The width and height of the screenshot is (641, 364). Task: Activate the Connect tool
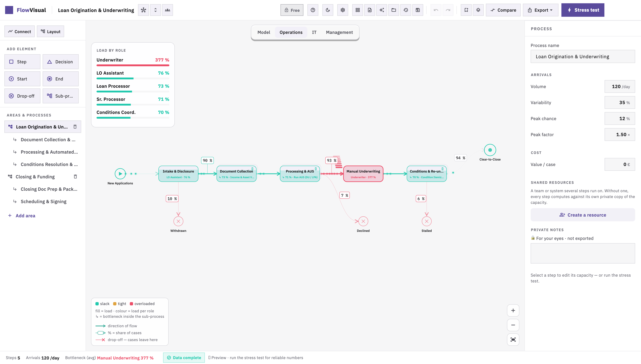click(19, 31)
